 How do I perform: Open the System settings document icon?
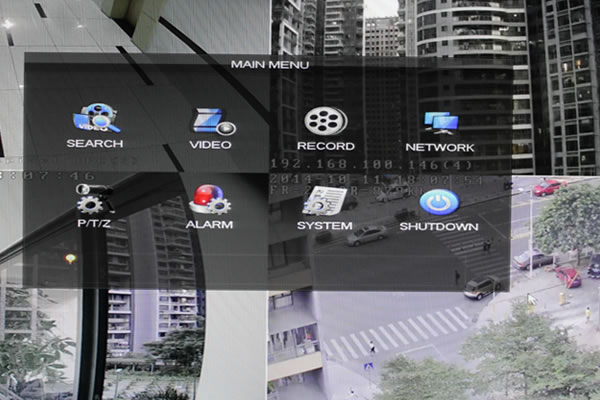point(325,201)
